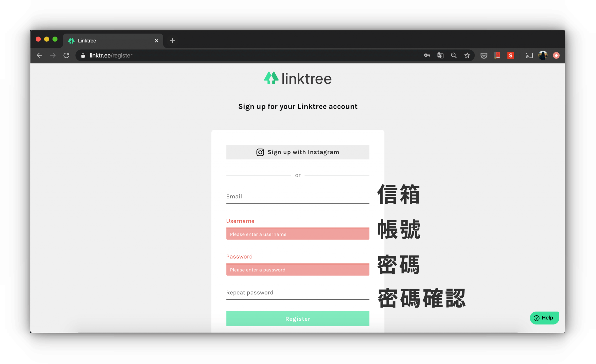Select the Repeat password field
The height and width of the screenshot is (364, 596).
coord(297,292)
